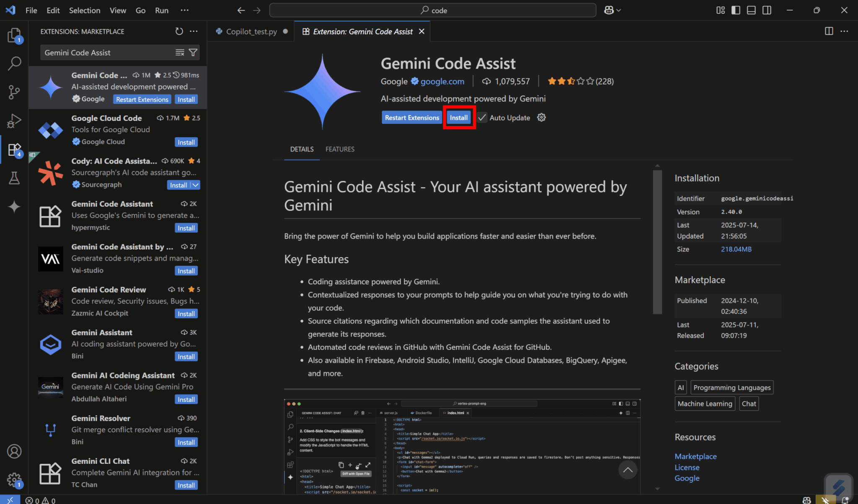Open the Edit menu
858x504 pixels.
(x=53, y=10)
